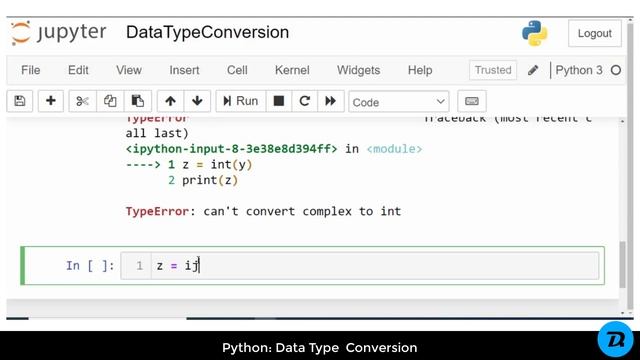The height and width of the screenshot is (360, 640).
Task: Copy selected cells icon
Action: [110, 101]
